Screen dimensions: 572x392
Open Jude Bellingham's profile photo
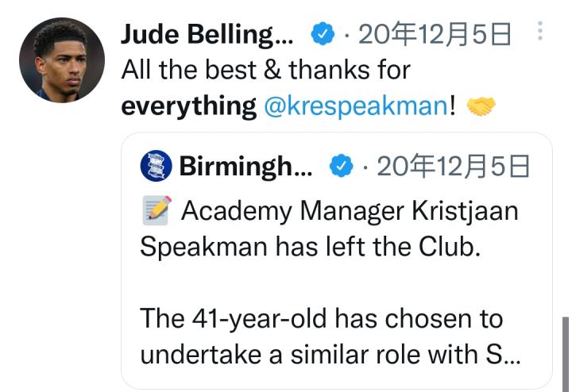61,61
